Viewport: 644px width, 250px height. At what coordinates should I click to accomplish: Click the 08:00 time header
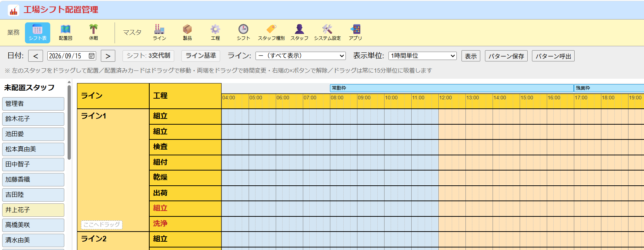point(337,98)
